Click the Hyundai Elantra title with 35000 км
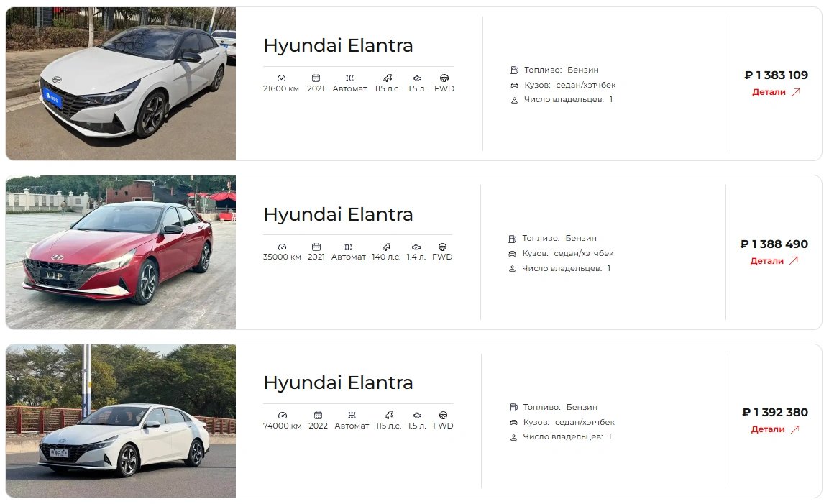 click(x=339, y=215)
